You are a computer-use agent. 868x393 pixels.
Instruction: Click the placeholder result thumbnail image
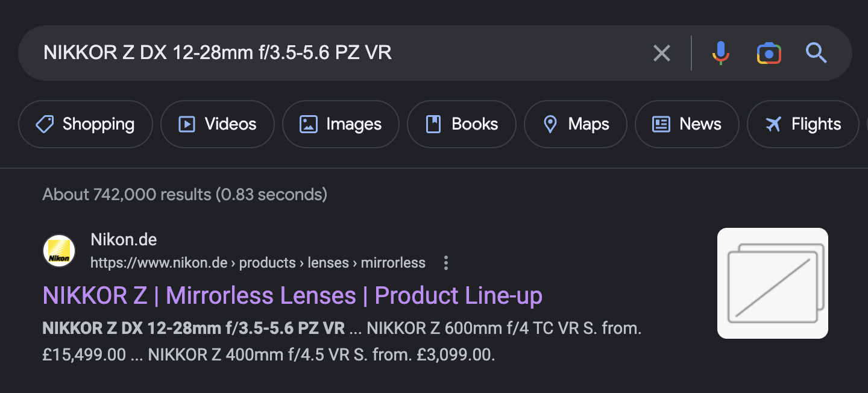coord(772,283)
